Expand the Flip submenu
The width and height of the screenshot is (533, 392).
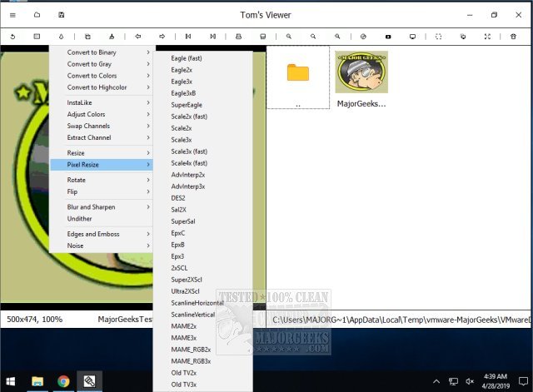102,191
